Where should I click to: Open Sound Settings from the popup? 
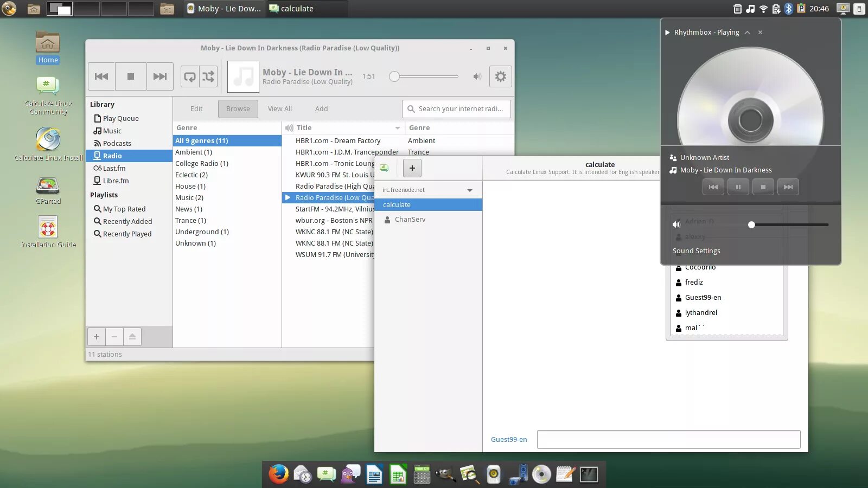[x=697, y=251]
